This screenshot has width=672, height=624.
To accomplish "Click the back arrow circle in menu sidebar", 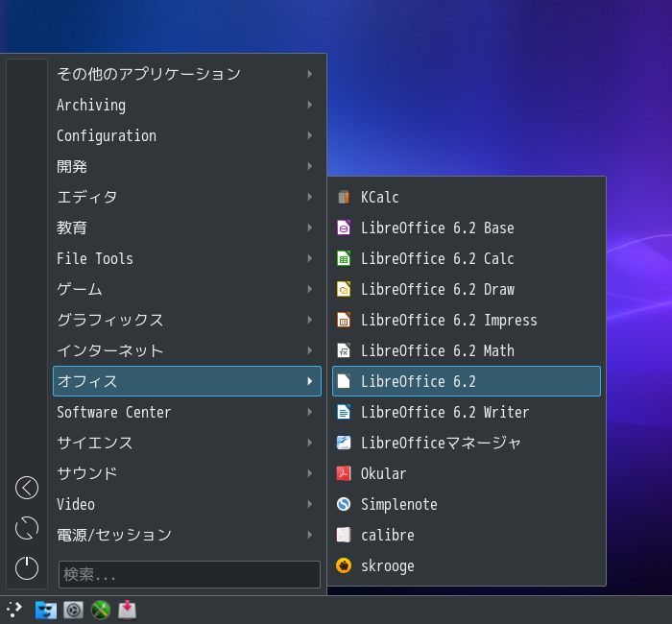I will pos(27,488).
